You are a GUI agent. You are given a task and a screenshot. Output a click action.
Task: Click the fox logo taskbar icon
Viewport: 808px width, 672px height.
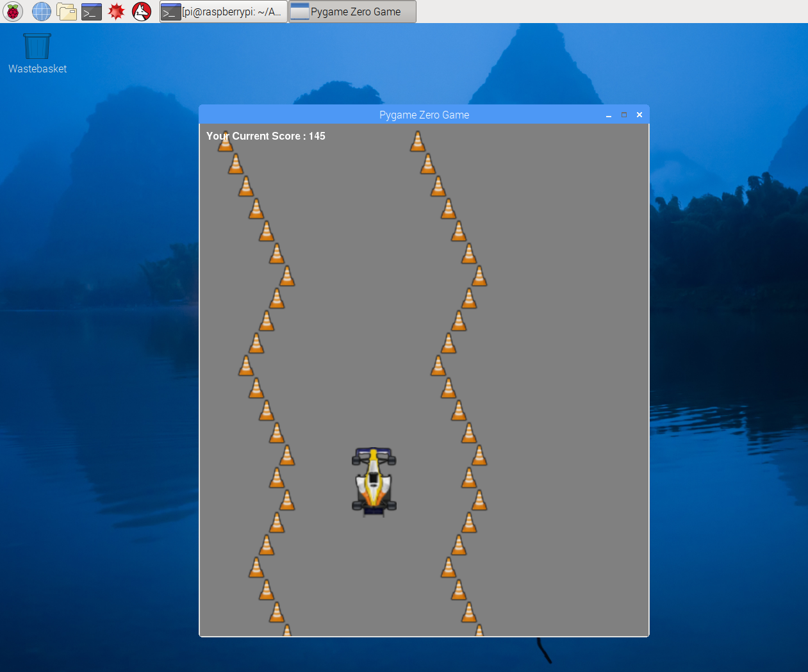(x=141, y=11)
